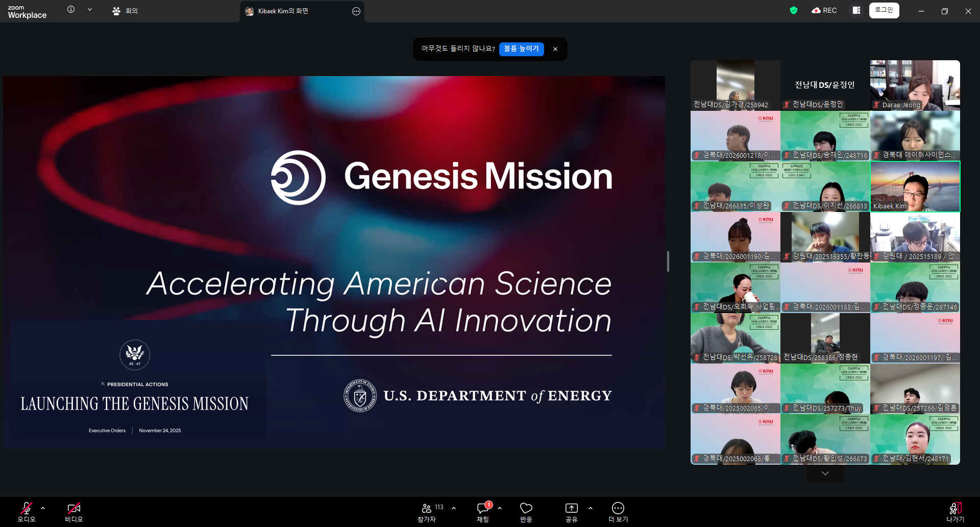Show next page of participant videos
The width and height of the screenshot is (980, 527).
tap(825, 473)
